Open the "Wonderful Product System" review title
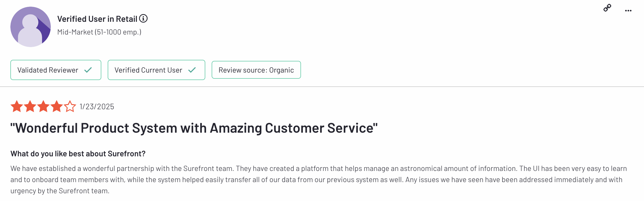The image size is (644, 201). [x=194, y=128]
